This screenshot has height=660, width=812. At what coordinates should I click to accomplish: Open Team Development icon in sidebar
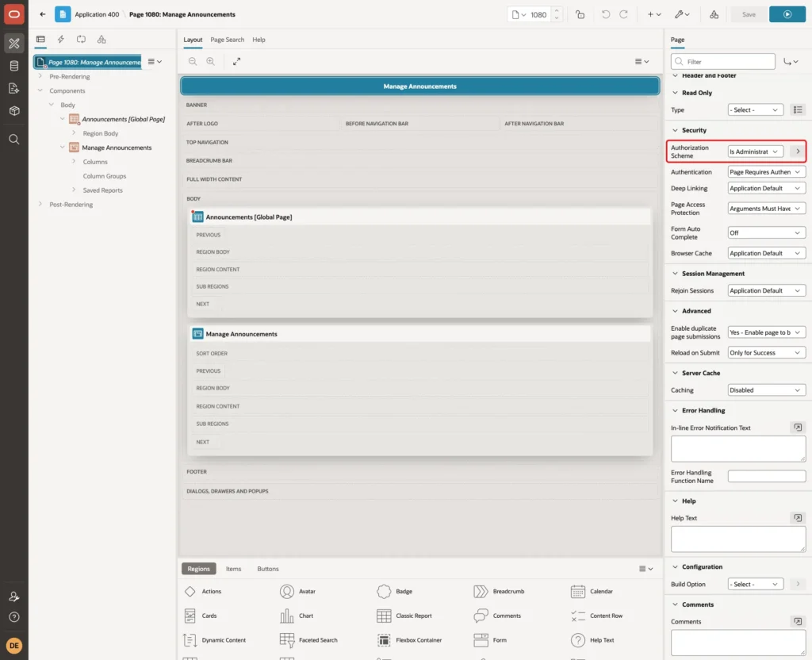[x=14, y=89]
